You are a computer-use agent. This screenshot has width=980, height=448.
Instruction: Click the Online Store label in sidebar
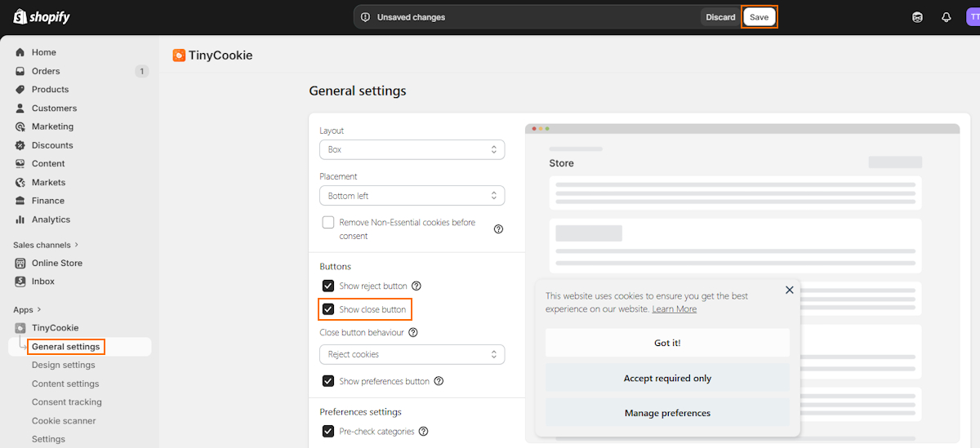point(57,263)
